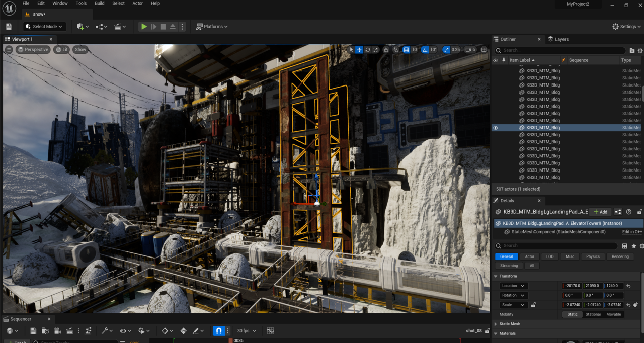644x343 pixels.
Task: Select the rotate transform tool in viewport
Action: click(368, 50)
